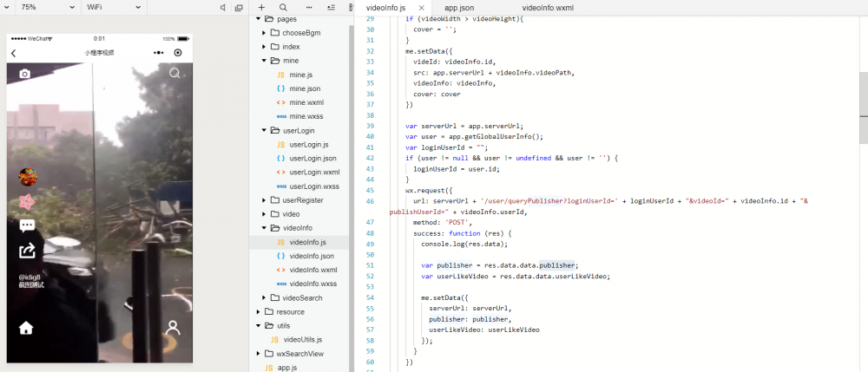Open file search magnifier in file tree toolbar
The width and height of the screenshot is (868, 372).
pos(284,7)
